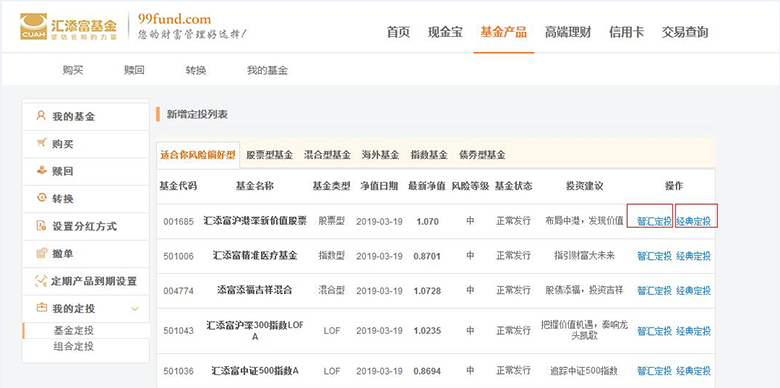Click the convert icon beside 转换
This screenshot has width=780, height=388.
[41, 198]
